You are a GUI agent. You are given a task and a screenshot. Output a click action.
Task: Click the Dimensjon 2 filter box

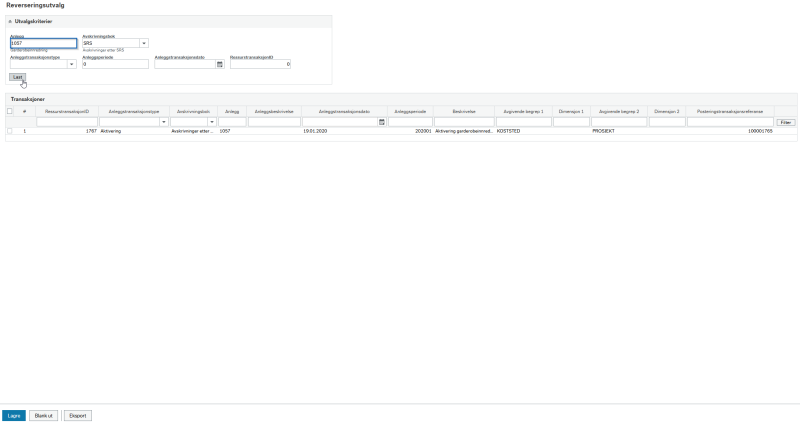667,122
